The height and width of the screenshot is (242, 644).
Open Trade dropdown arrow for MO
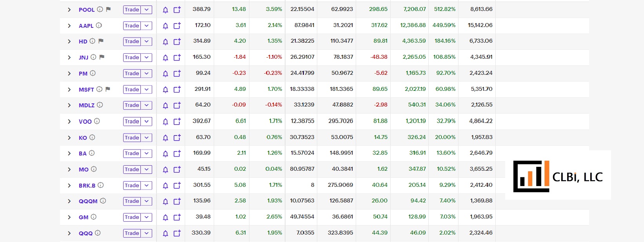[146, 170]
